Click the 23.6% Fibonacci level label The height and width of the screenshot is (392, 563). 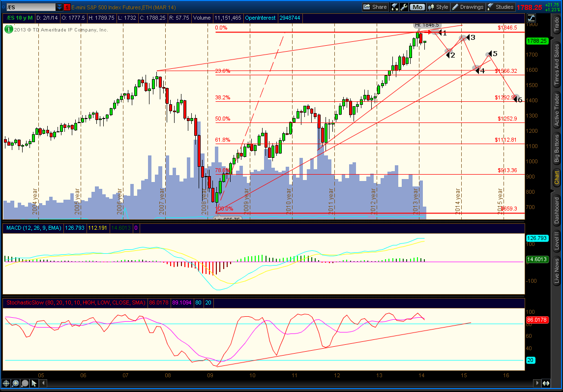(x=223, y=71)
